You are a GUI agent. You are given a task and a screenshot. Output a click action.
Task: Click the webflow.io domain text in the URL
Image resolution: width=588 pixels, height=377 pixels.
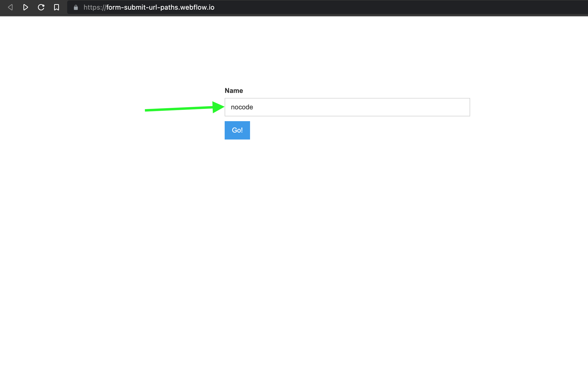pos(197,7)
